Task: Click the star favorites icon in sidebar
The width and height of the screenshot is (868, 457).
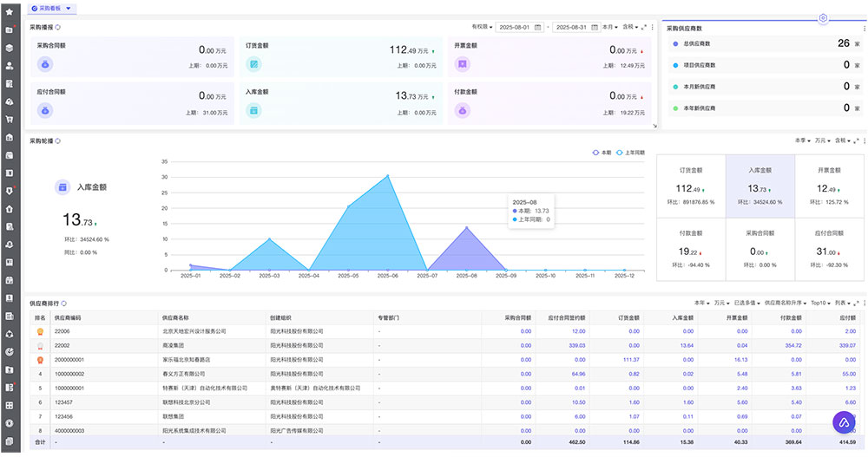Action: (x=9, y=12)
